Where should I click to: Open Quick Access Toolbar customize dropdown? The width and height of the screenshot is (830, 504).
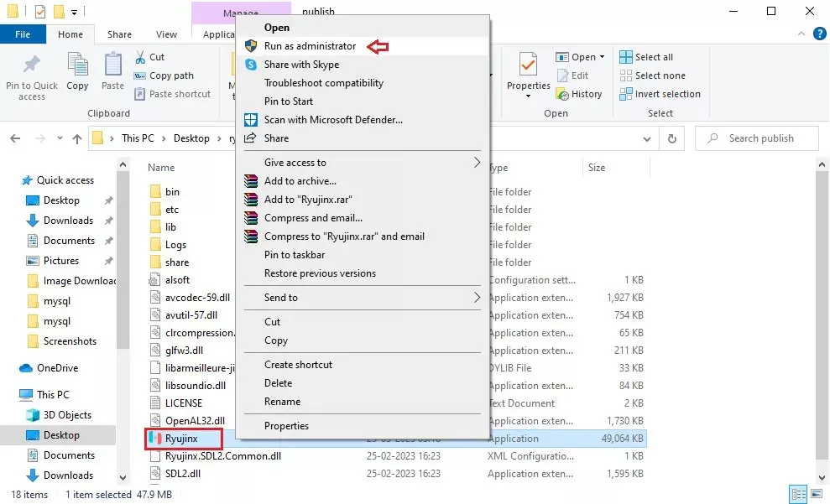coord(74,12)
